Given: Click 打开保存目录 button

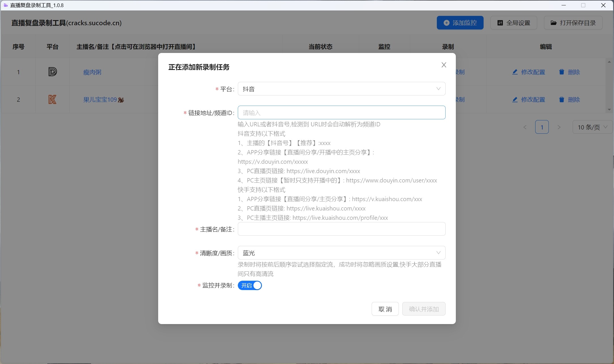Looking at the screenshot, I should (x=573, y=23).
